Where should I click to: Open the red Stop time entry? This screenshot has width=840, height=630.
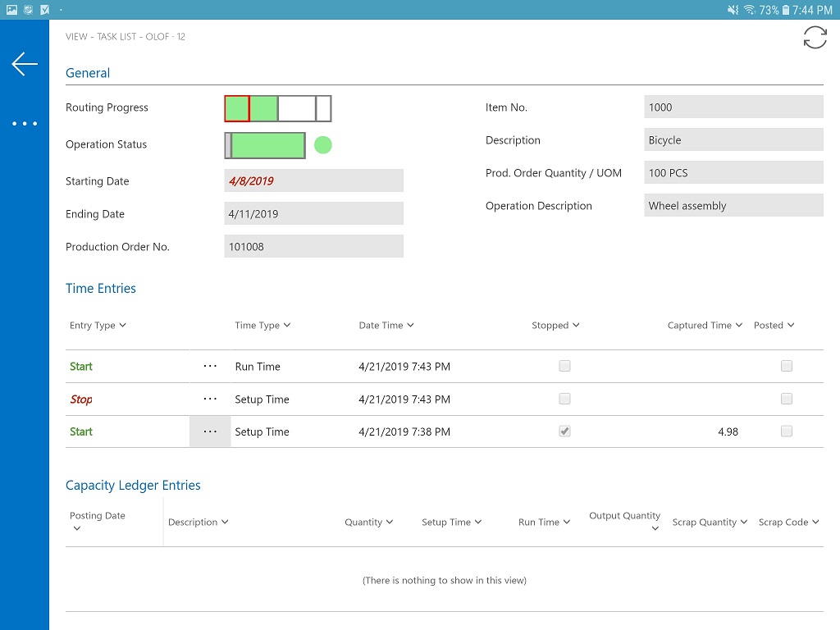(81, 399)
